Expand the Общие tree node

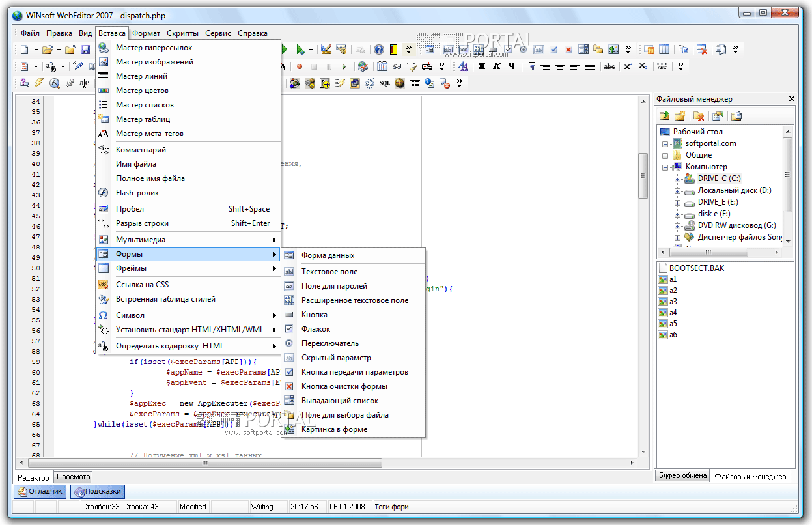665,155
